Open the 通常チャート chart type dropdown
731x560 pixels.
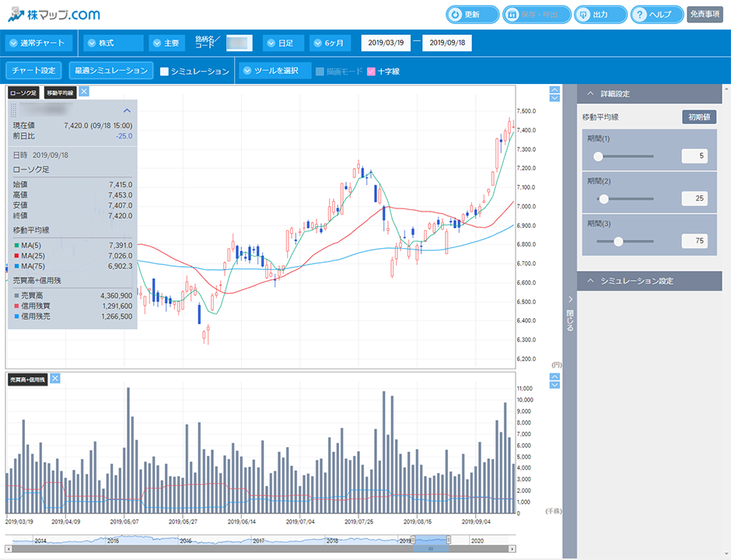(39, 43)
